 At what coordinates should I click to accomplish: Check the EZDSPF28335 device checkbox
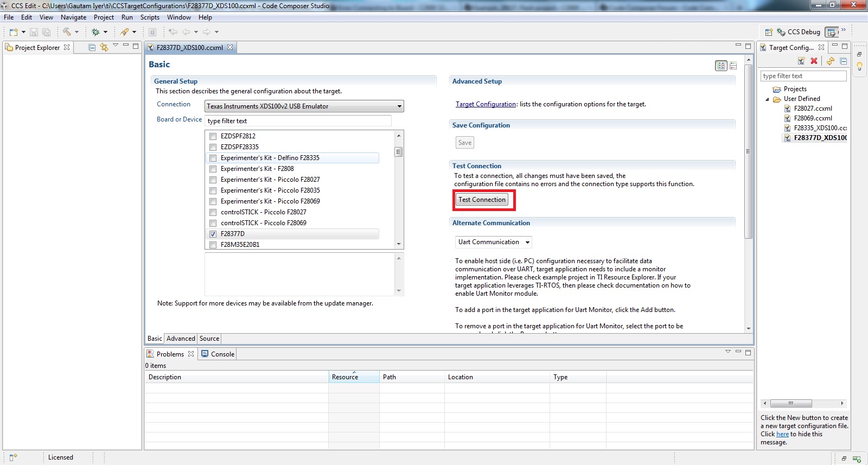pos(213,147)
